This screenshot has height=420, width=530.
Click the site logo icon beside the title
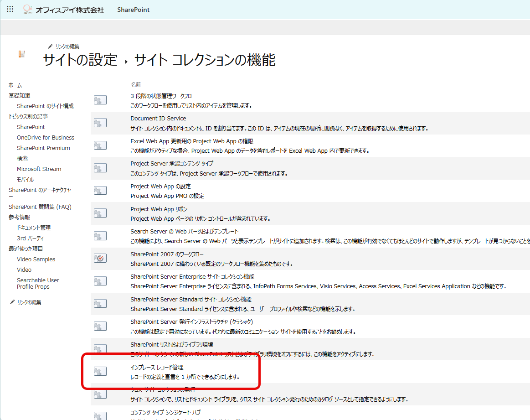[21, 54]
